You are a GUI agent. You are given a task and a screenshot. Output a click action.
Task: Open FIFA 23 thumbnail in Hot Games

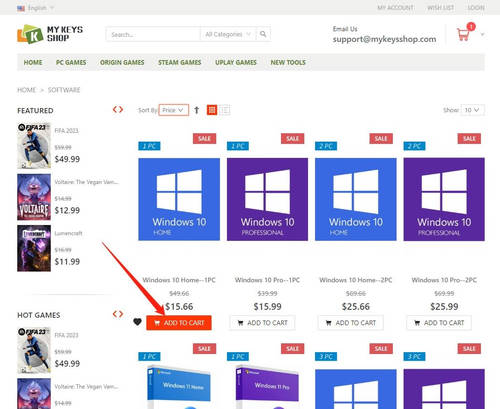click(34, 350)
